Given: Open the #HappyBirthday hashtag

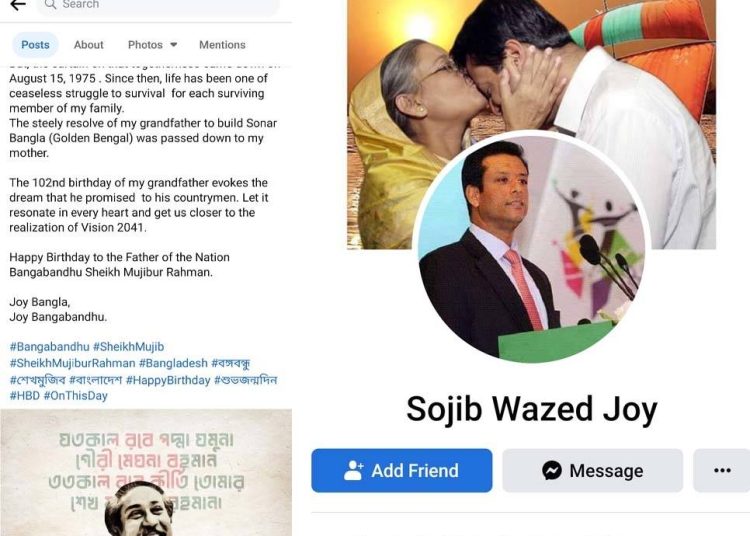Looking at the screenshot, I should coord(168,381).
